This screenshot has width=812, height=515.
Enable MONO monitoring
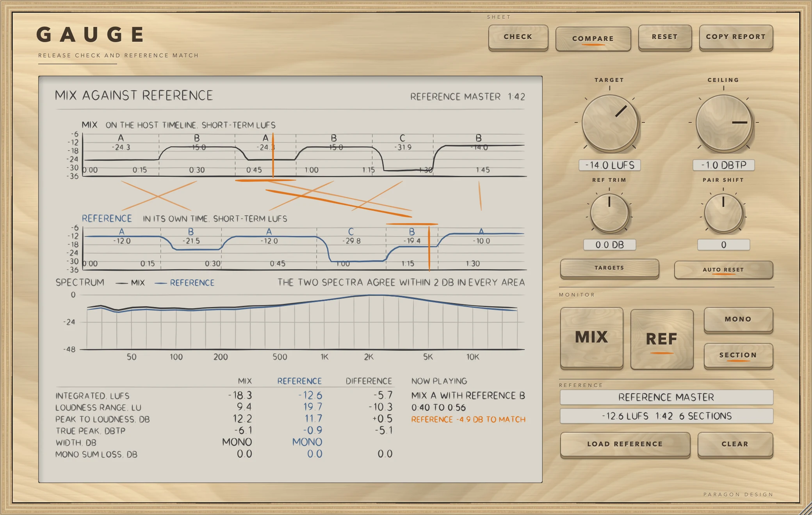click(738, 320)
